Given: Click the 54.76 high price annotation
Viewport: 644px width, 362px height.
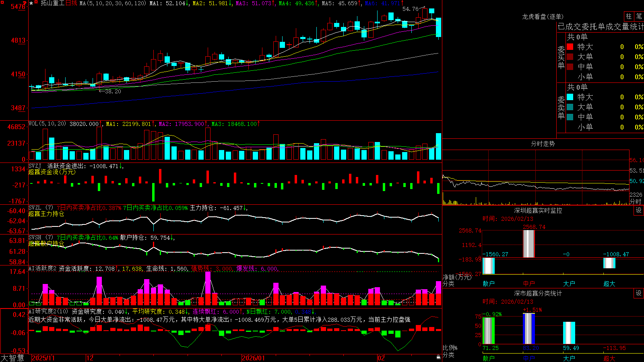Looking at the screenshot, I should click(411, 9).
